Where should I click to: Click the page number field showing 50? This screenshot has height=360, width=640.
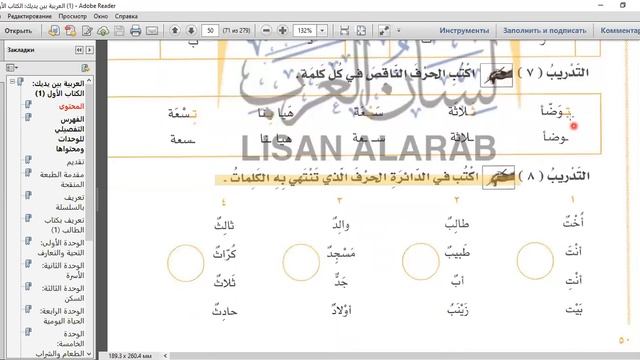[210, 31]
